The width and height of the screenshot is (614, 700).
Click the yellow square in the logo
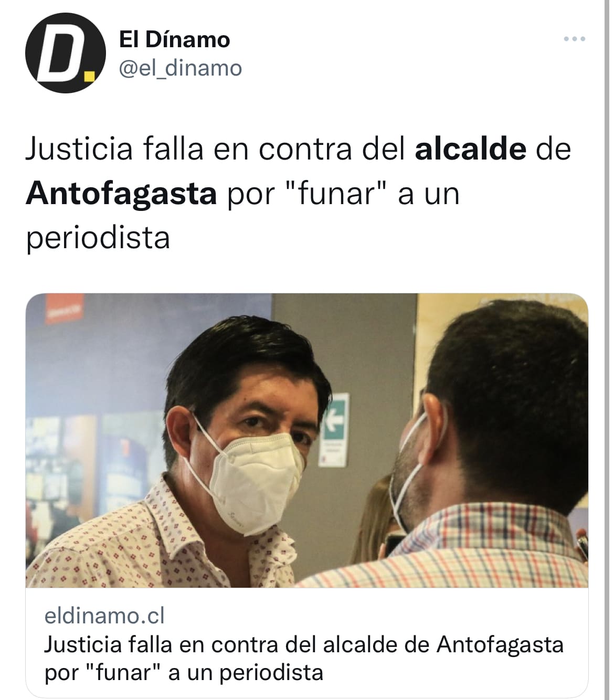tap(90, 77)
